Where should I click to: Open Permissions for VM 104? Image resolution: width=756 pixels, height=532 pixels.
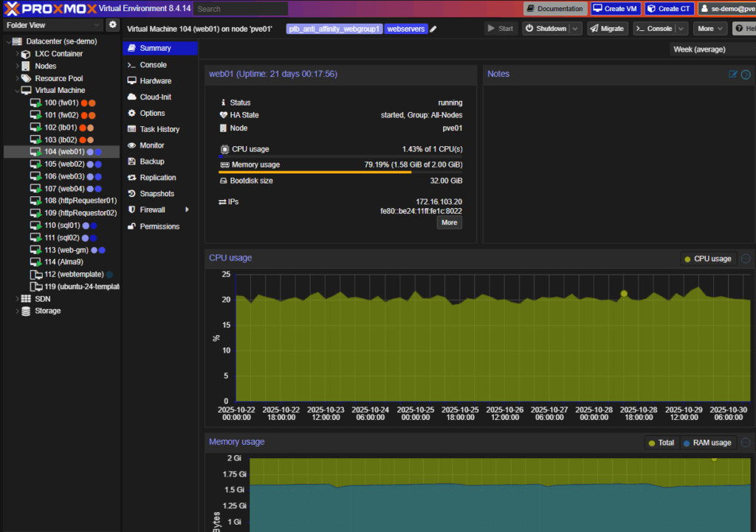pyautogui.click(x=159, y=226)
